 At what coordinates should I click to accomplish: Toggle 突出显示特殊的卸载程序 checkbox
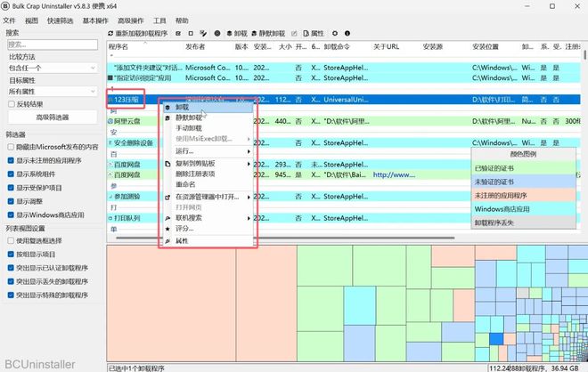pyautogui.click(x=11, y=295)
